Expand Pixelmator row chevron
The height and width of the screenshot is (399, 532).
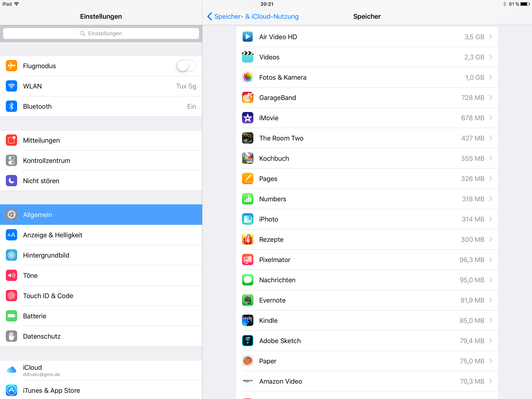pyautogui.click(x=491, y=260)
